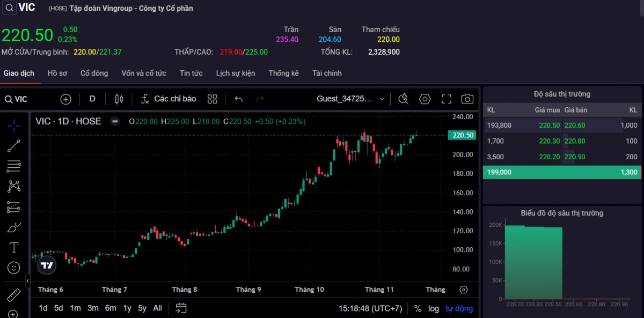Show All time chart range
The width and height of the screenshot is (644, 318).
157,308
